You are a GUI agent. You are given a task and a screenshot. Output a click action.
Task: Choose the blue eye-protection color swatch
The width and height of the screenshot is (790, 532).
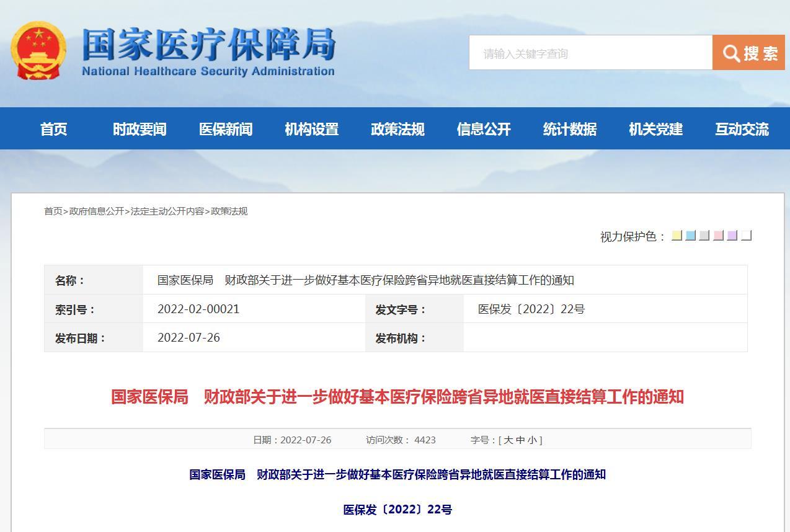click(x=690, y=236)
